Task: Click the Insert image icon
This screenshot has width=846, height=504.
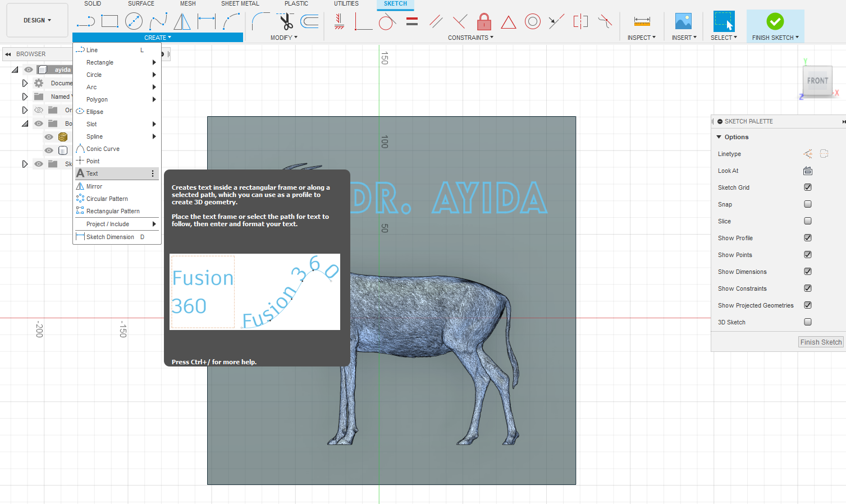Action: click(x=683, y=22)
